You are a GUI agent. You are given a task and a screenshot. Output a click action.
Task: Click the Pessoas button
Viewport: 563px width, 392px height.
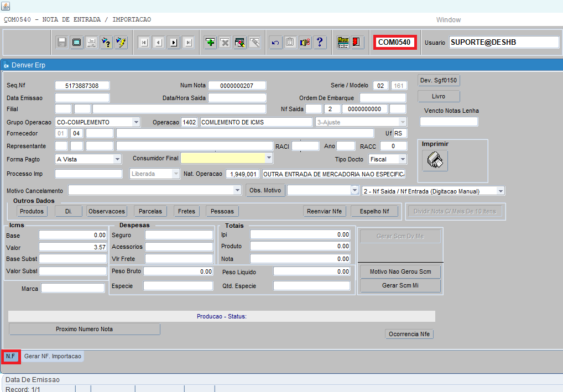coord(222,211)
